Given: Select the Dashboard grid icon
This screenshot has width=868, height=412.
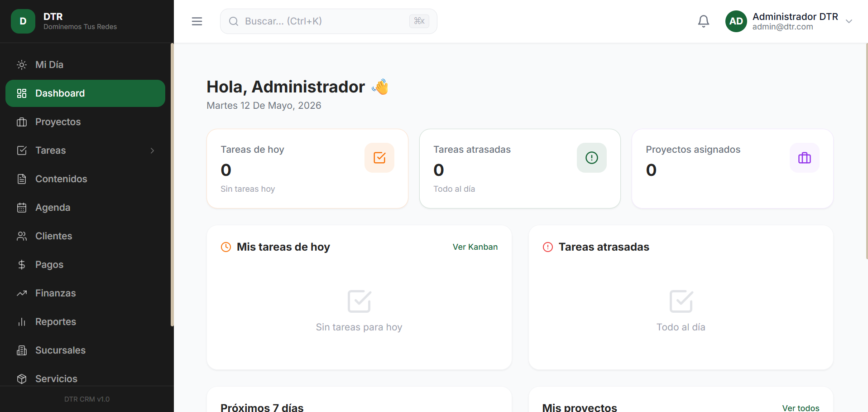Looking at the screenshot, I should click(x=22, y=93).
